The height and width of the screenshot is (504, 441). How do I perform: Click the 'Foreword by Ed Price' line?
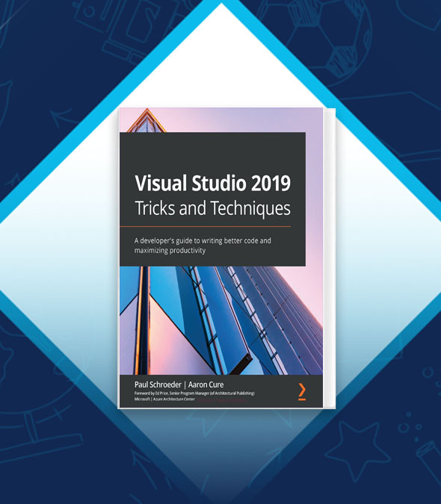click(x=194, y=393)
